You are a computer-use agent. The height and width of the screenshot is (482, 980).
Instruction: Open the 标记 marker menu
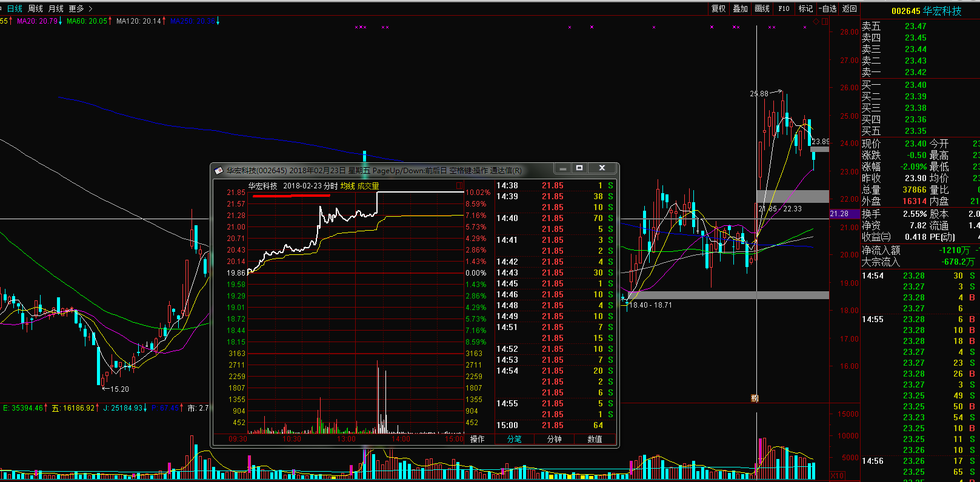point(805,8)
